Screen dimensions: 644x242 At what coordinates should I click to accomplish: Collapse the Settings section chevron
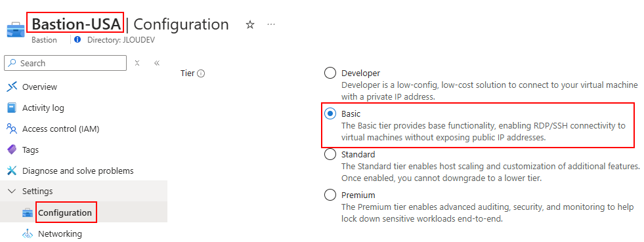point(12,191)
